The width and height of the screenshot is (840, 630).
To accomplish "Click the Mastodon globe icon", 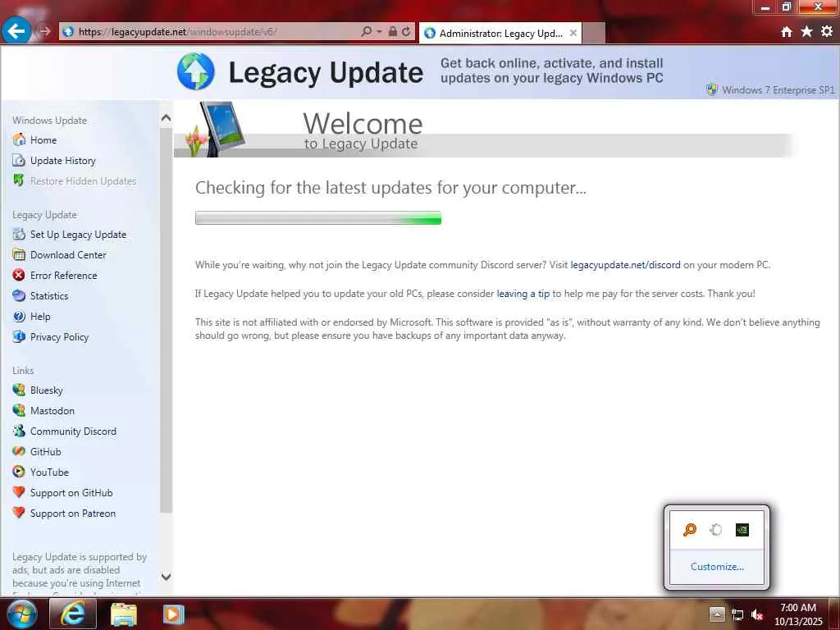I will click(19, 410).
